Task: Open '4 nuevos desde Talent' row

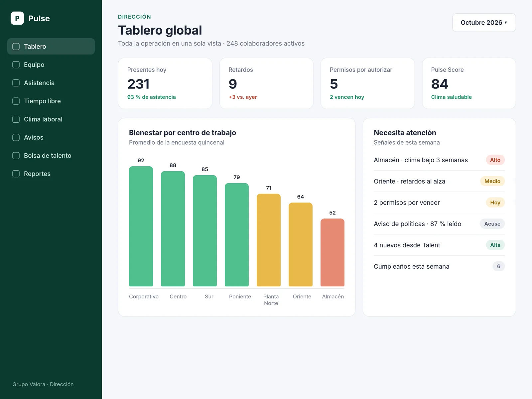Action: [439, 245]
